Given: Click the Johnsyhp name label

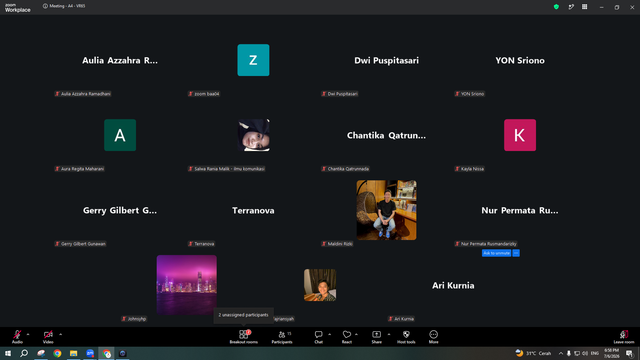Looking at the screenshot, I should 134,319.
